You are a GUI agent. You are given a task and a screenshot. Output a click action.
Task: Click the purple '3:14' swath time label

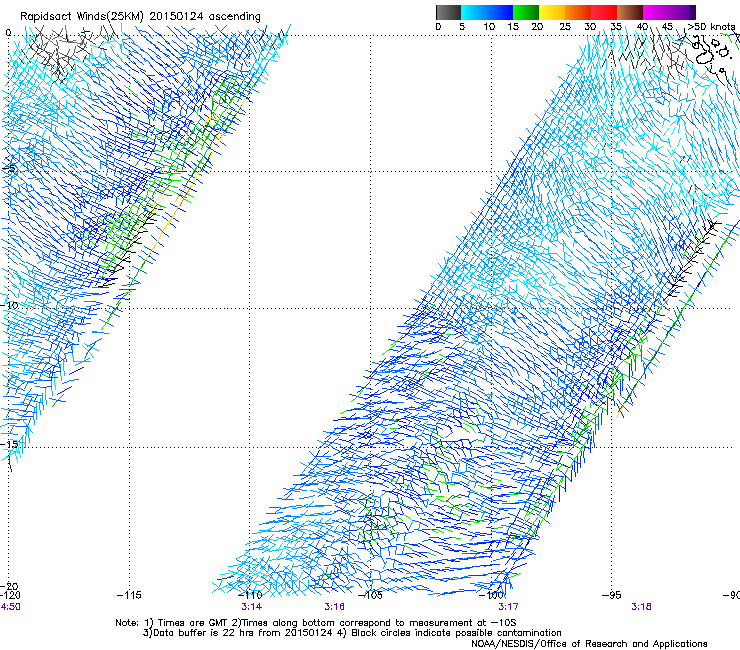click(252, 607)
